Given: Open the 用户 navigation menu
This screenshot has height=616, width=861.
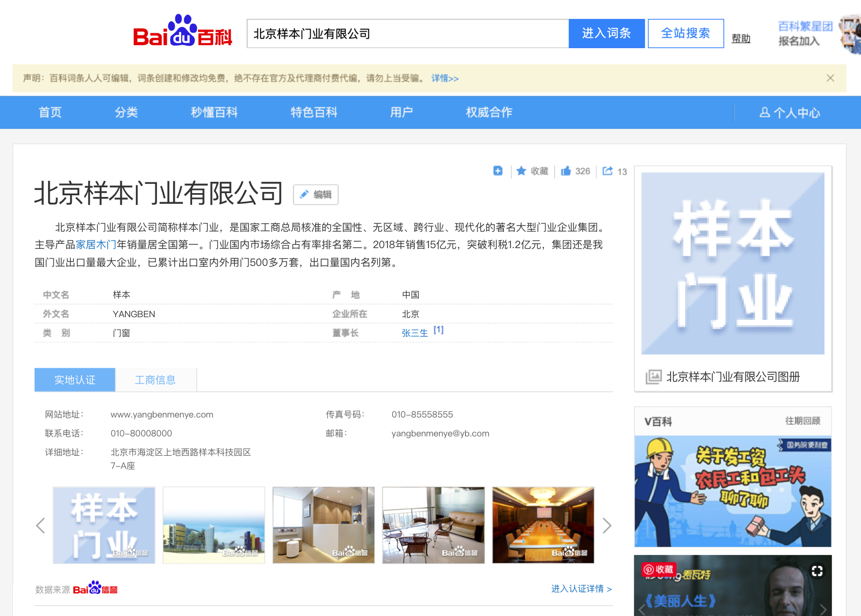Looking at the screenshot, I should pos(401,112).
